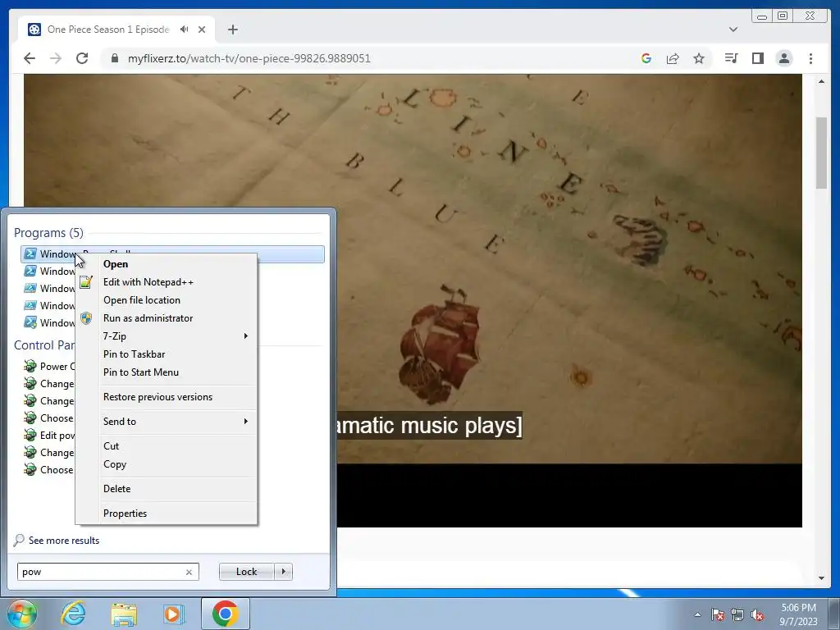Click the Programs (5) header
The height and width of the screenshot is (630, 840).
[48, 232]
